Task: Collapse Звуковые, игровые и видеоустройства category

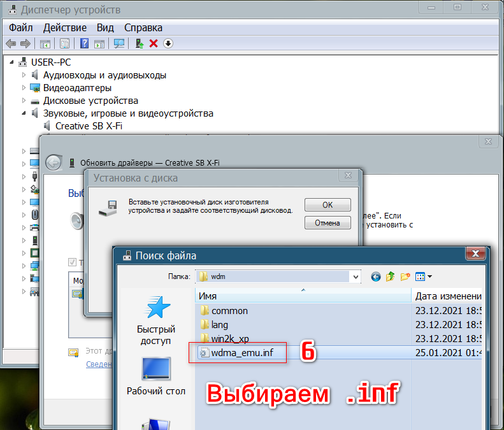Action: click(24, 113)
